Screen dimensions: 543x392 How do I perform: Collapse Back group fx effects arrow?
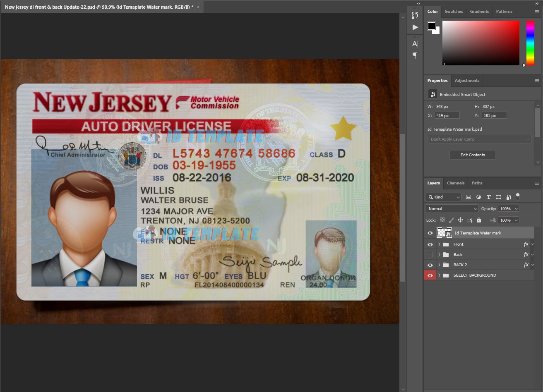(532, 255)
